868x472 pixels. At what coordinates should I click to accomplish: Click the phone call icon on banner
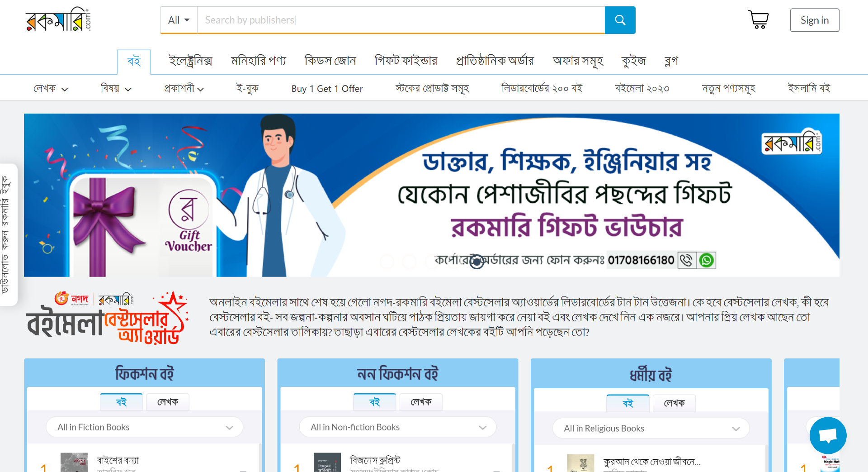(686, 260)
